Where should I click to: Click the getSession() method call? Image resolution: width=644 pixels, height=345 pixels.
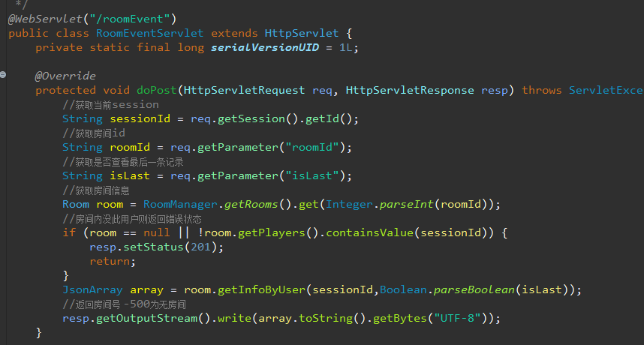pos(257,119)
